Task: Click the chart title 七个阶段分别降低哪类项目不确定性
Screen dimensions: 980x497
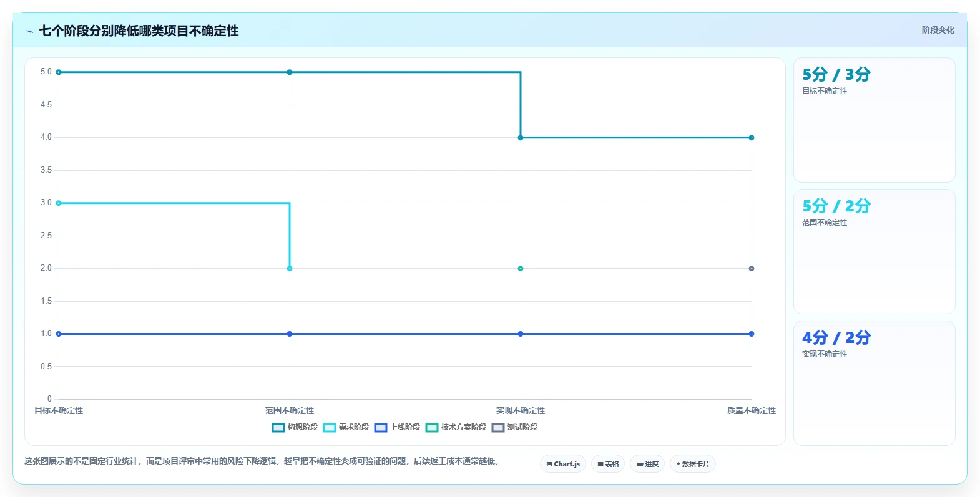Action: [139, 31]
